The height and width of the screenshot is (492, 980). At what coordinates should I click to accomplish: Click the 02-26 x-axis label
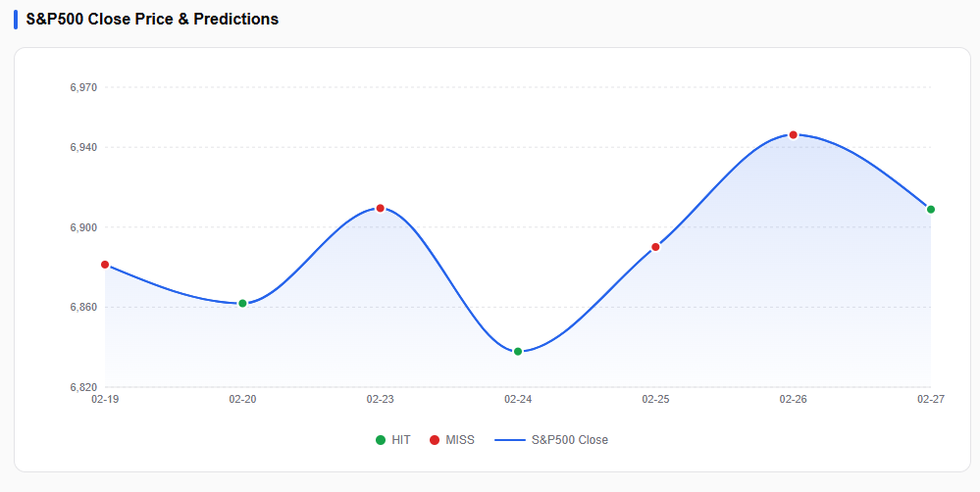coord(794,399)
